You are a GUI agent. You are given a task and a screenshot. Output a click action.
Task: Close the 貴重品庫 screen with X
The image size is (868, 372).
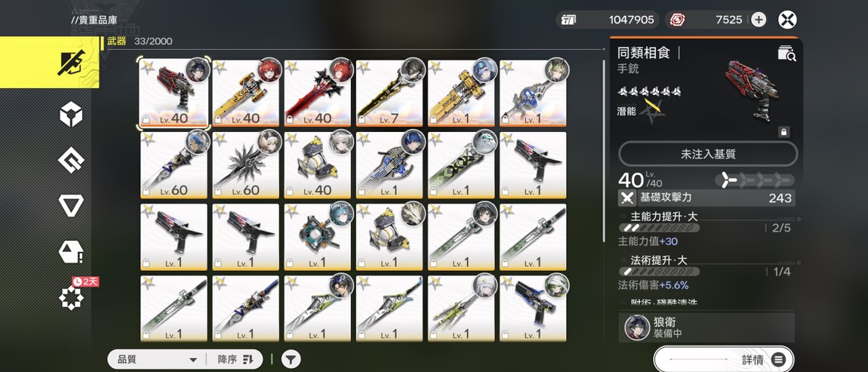click(787, 20)
